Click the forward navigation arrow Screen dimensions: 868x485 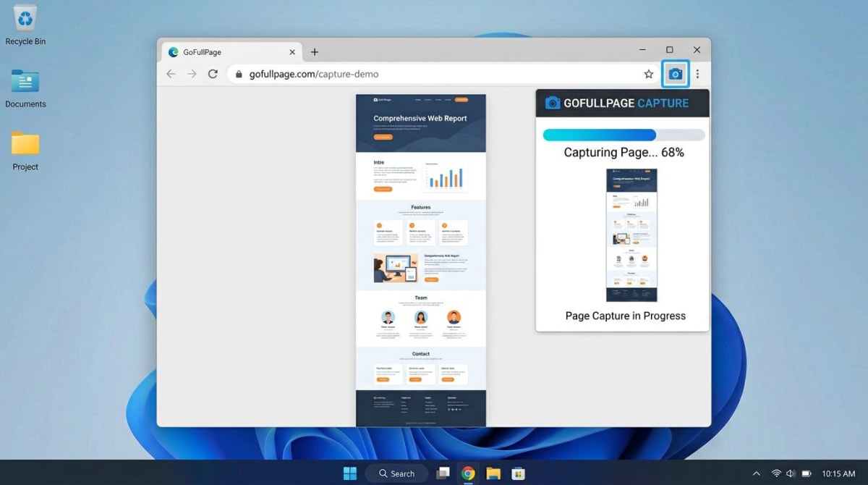191,73
